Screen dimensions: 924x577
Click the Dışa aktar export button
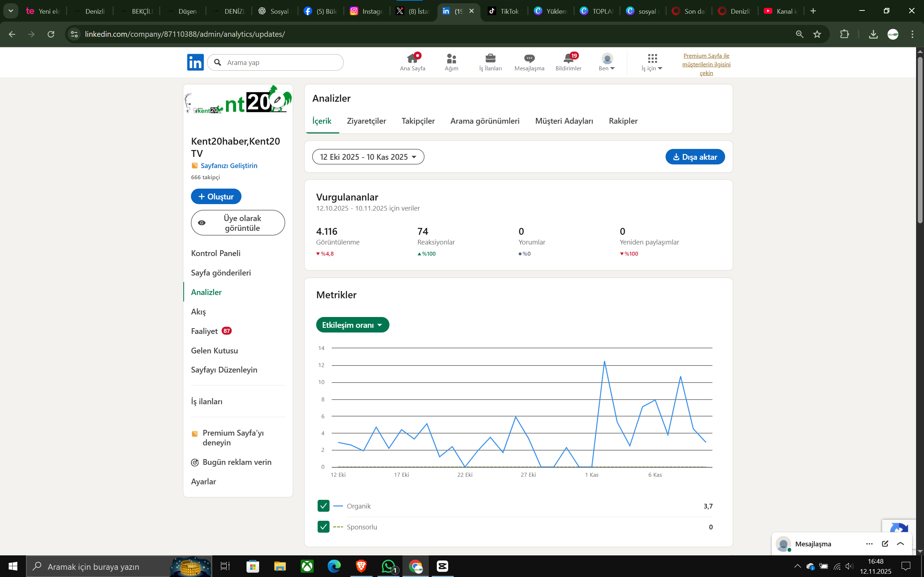click(695, 157)
